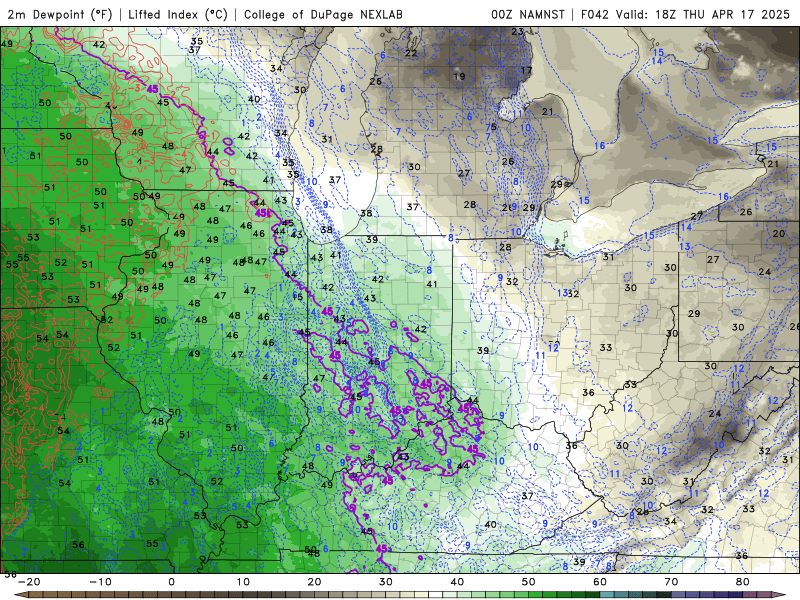Click the 'Lifted Index (°C)' title text
The image size is (800, 600).
tap(178, 14)
